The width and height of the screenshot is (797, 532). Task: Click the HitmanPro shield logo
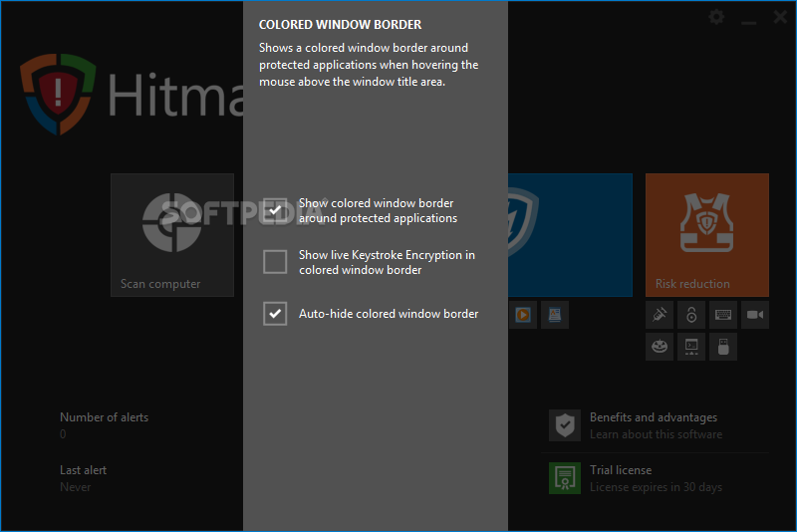(58, 94)
